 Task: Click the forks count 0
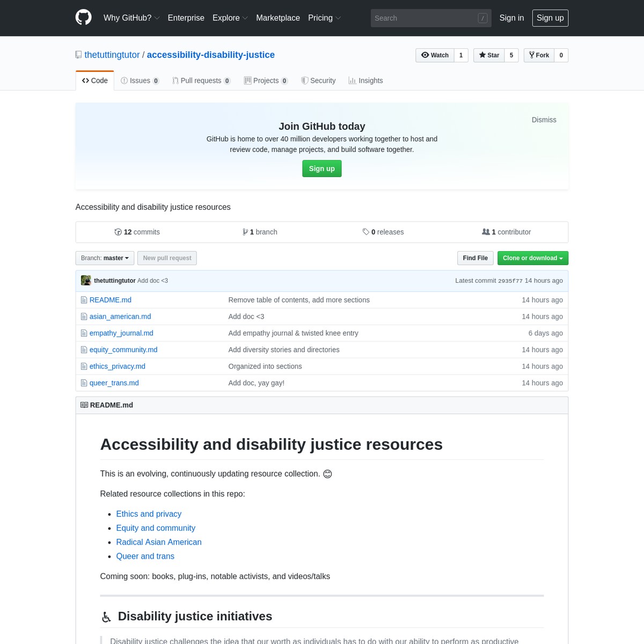(561, 55)
